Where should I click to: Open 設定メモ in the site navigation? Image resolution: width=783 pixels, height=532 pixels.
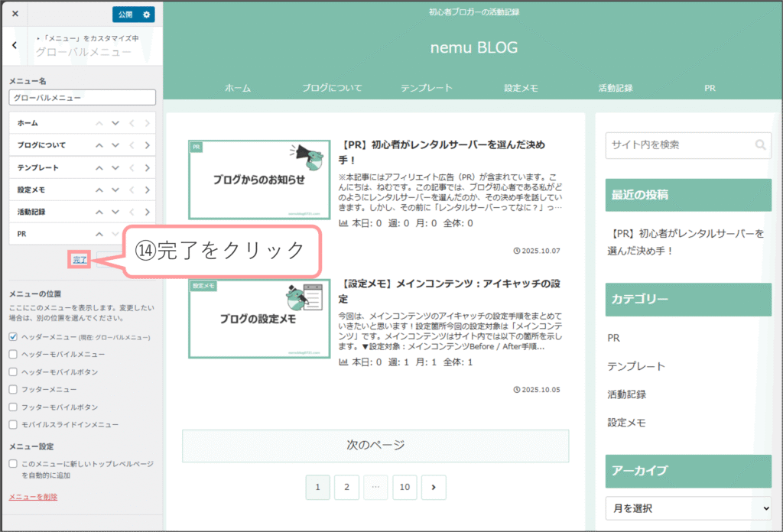coord(521,88)
